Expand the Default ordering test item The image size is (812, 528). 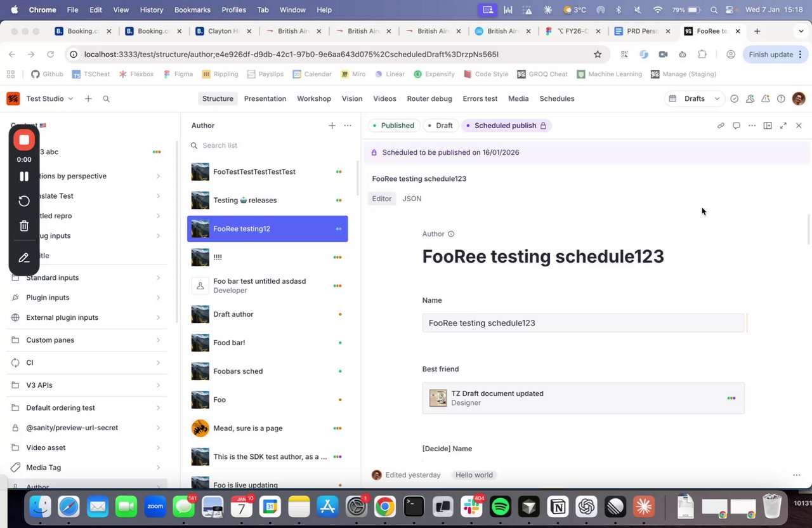point(87,408)
